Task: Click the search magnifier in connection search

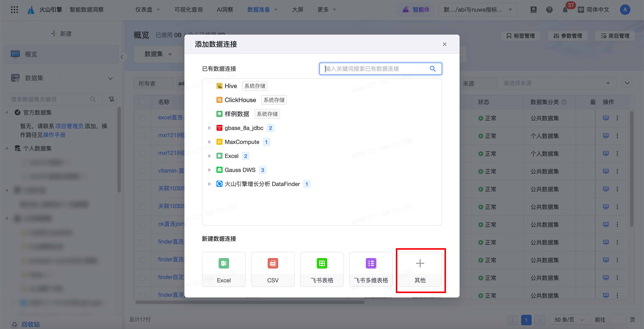Action: click(x=432, y=69)
